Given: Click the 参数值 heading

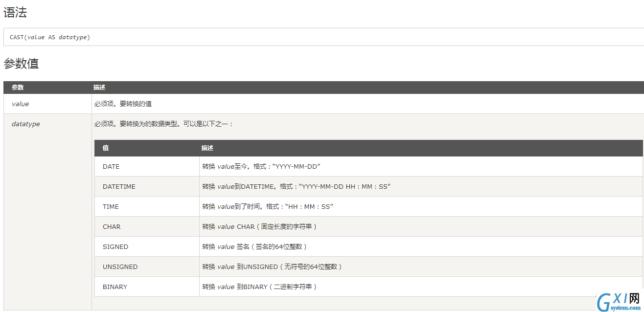Looking at the screenshot, I should click(x=21, y=64).
